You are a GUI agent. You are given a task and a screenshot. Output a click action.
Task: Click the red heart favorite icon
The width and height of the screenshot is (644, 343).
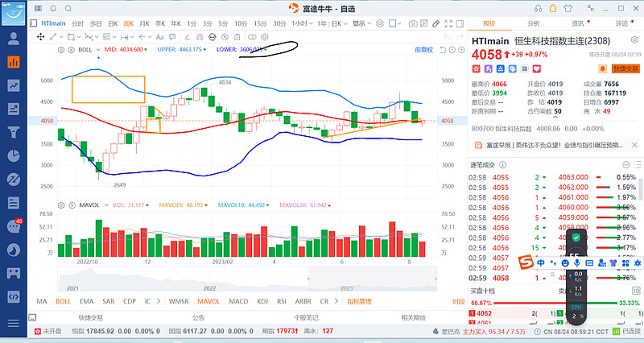tap(537, 69)
